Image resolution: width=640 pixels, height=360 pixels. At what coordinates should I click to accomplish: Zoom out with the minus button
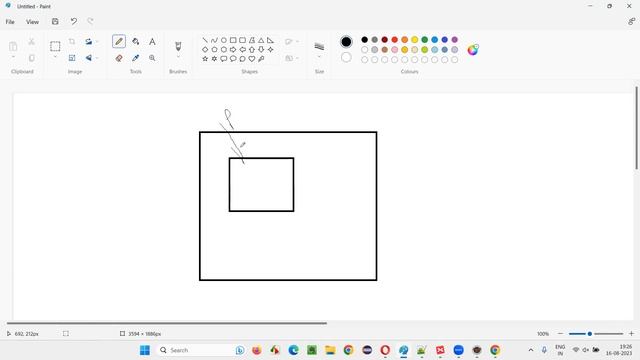point(560,334)
